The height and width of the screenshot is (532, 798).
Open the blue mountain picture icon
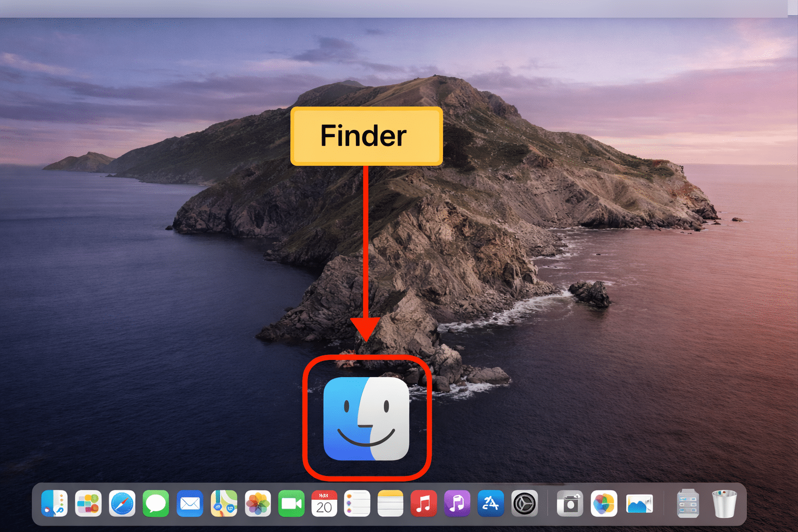640,503
